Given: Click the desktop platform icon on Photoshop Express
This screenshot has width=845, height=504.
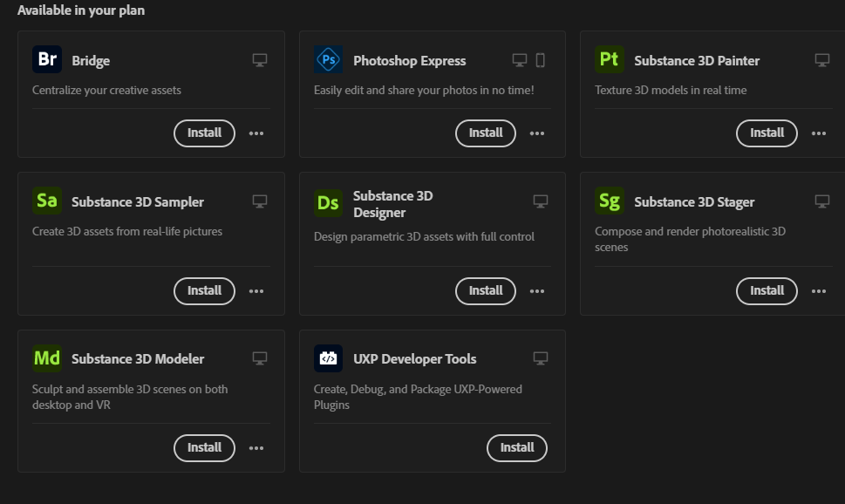Looking at the screenshot, I should click(520, 60).
